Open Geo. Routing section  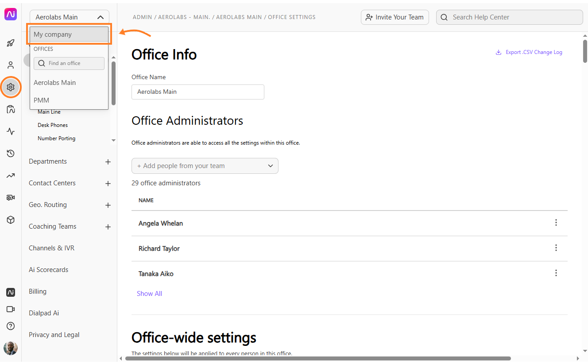pyautogui.click(x=48, y=205)
